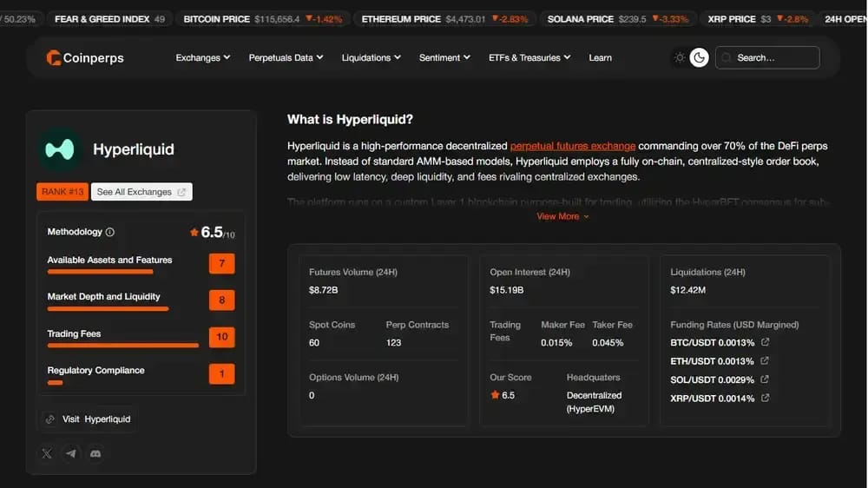Open BTC/USDT funding rate external link icon
Image resolution: width=868 pixels, height=488 pixels.
[x=765, y=342]
